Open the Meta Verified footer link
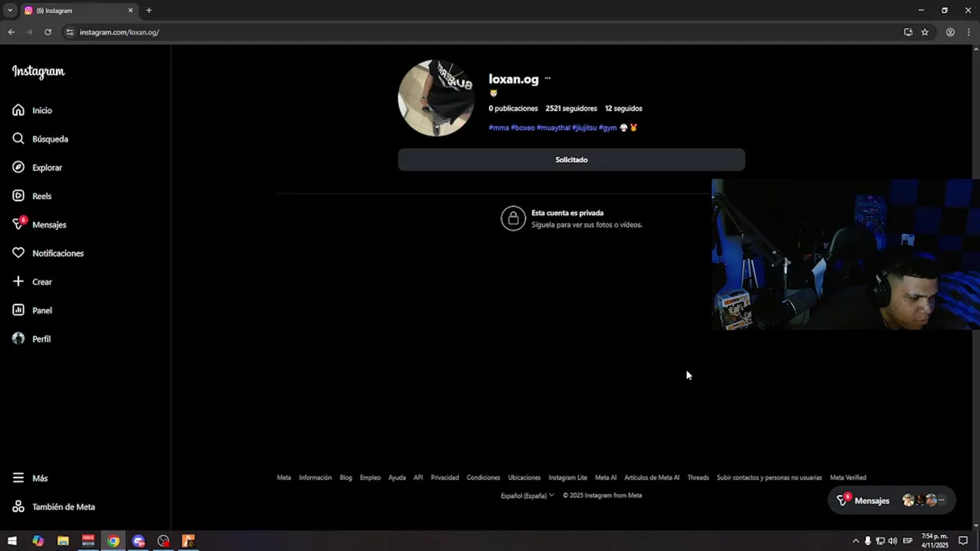 click(x=848, y=478)
